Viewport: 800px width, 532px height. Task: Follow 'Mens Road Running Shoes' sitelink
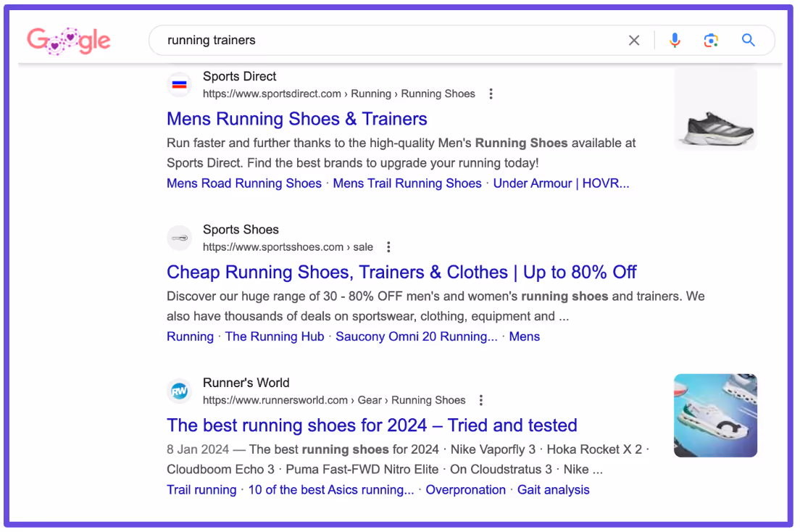[x=244, y=183]
